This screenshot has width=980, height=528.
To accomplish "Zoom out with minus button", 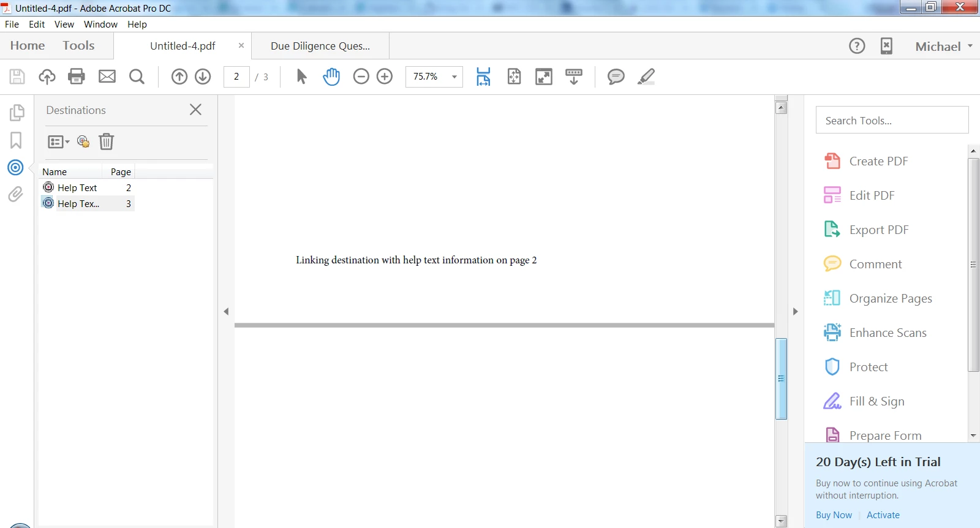I will click(x=361, y=77).
